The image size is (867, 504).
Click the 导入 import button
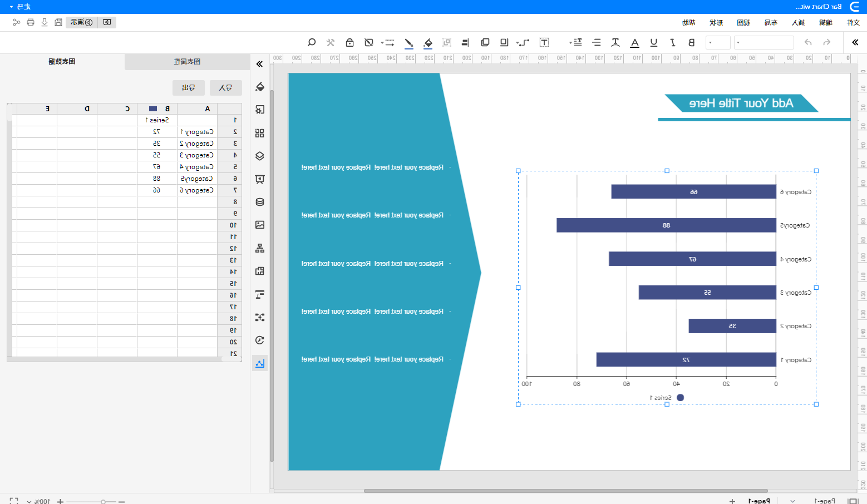click(225, 88)
